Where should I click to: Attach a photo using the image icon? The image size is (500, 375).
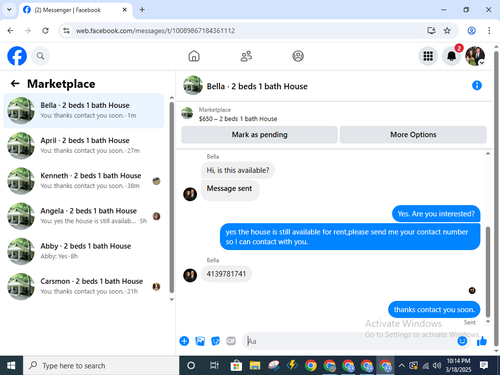(x=200, y=341)
